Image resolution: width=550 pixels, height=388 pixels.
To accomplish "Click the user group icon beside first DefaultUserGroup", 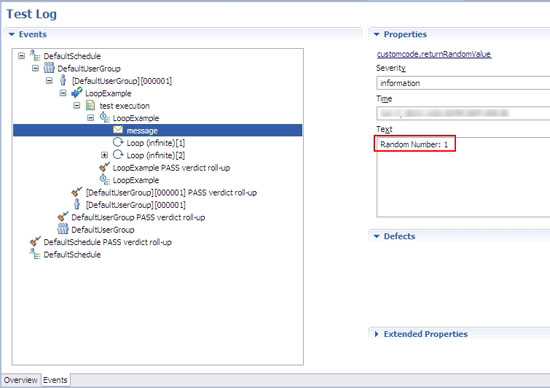I will tap(49, 68).
